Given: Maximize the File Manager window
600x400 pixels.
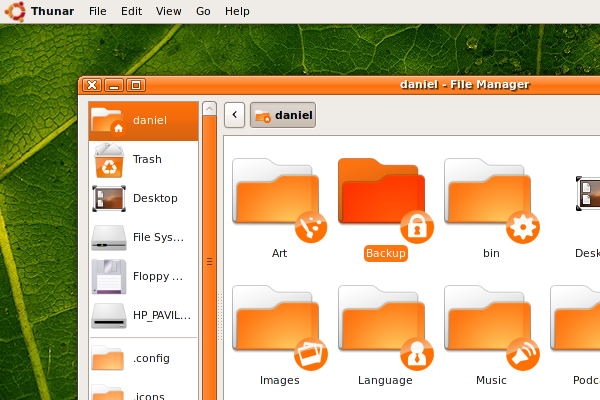Looking at the screenshot, I should click(136, 85).
